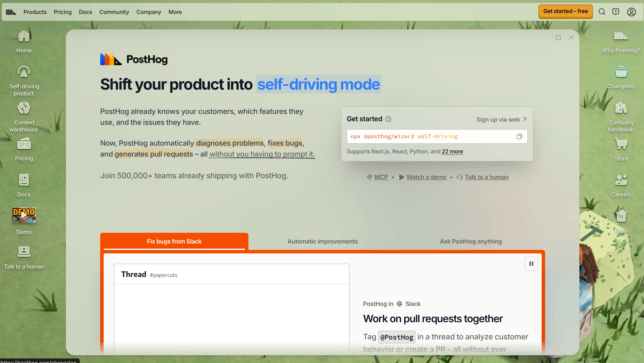Open the More menu
Screen dimensions: 644x363
pyautogui.click(x=175, y=12)
